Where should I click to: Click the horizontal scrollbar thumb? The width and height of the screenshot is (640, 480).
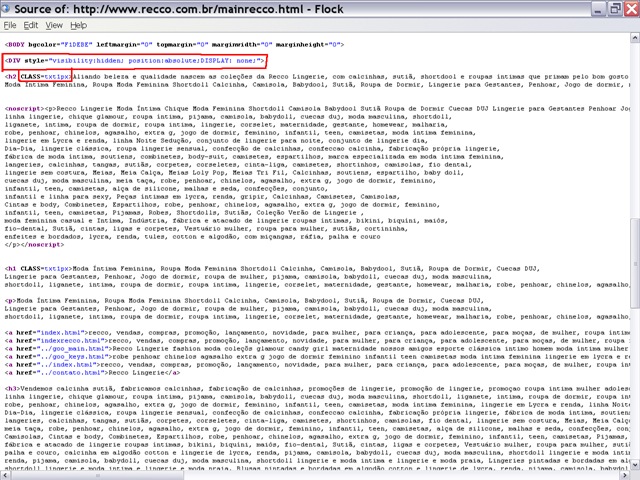coord(98,475)
